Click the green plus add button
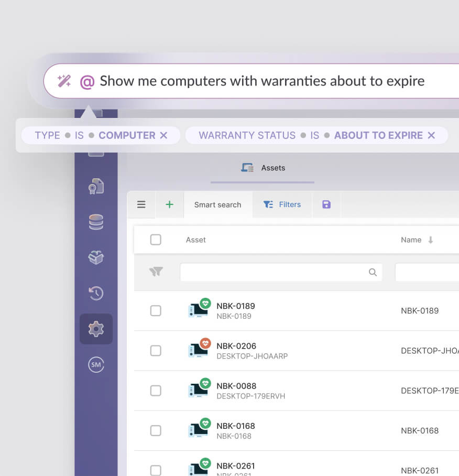Viewport: 459px width, 476px height. (169, 204)
